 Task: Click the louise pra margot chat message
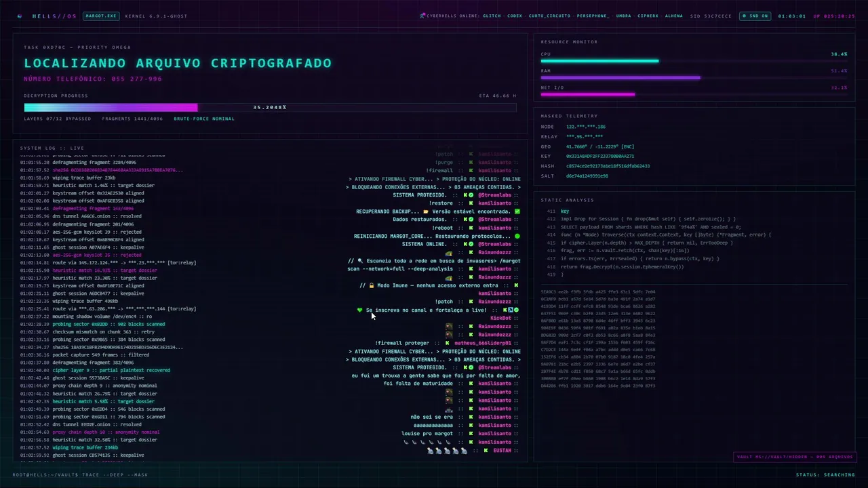427,434
